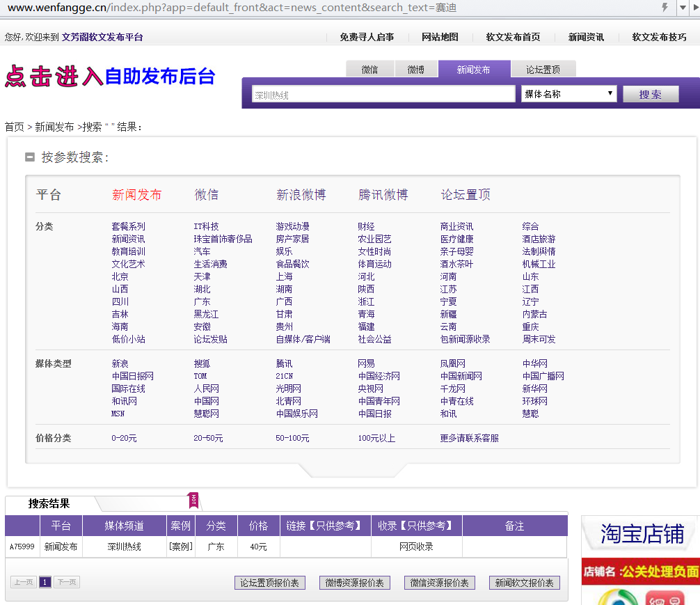The height and width of the screenshot is (605, 700).
Task: Switch to the 论坛置顶 search tab
Action: (543, 70)
